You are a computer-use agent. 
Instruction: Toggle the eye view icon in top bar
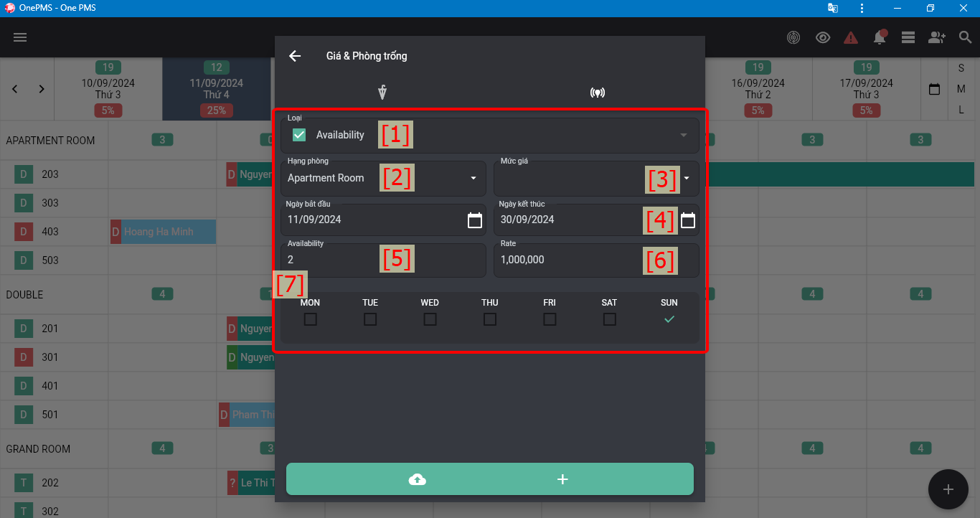pos(823,37)
